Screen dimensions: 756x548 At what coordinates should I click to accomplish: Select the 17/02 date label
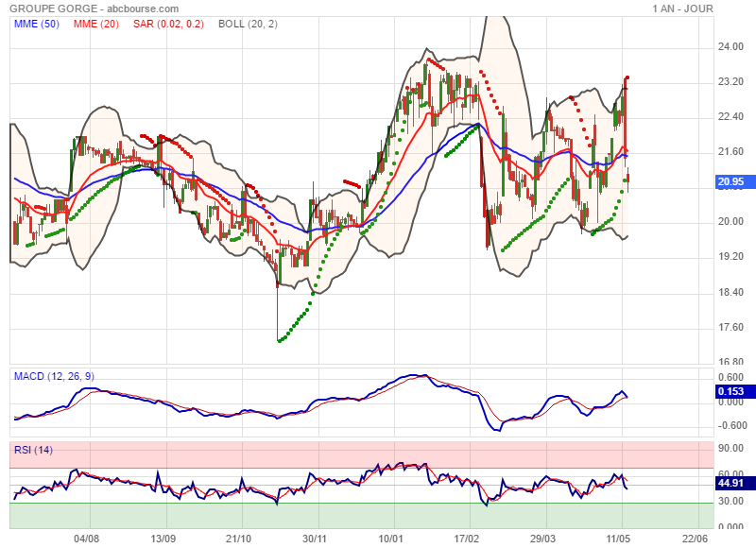pos(467,539)
